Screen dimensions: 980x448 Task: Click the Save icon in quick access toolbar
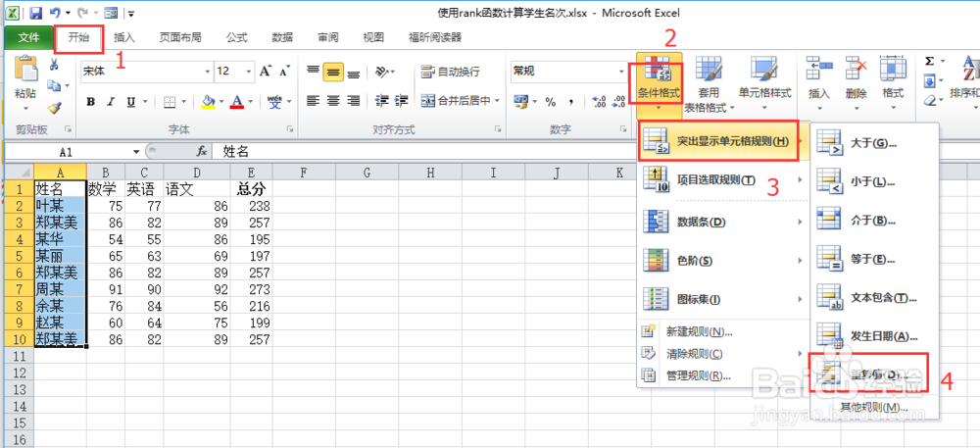35,13
